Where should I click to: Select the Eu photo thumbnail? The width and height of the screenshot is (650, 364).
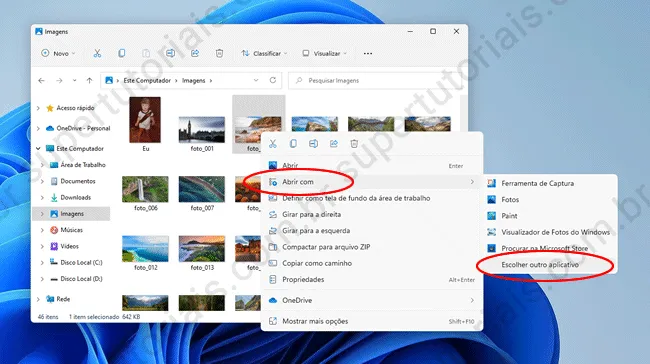point(145,120)
